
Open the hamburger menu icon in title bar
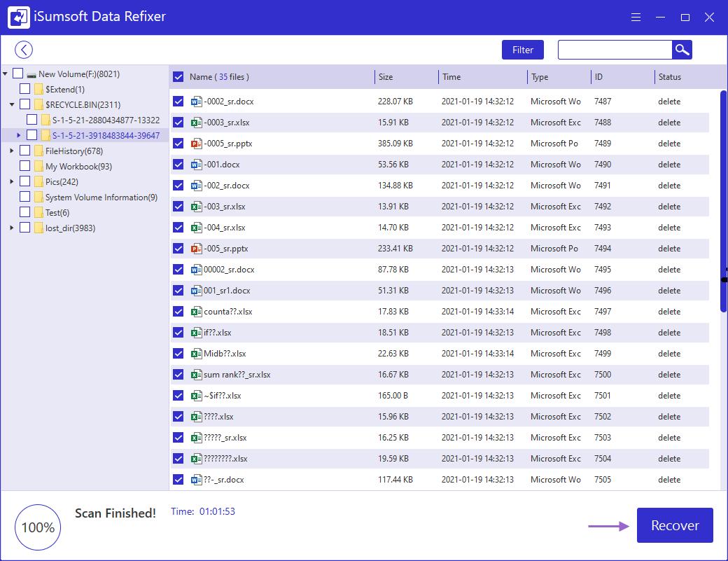(x=636, y=18)
